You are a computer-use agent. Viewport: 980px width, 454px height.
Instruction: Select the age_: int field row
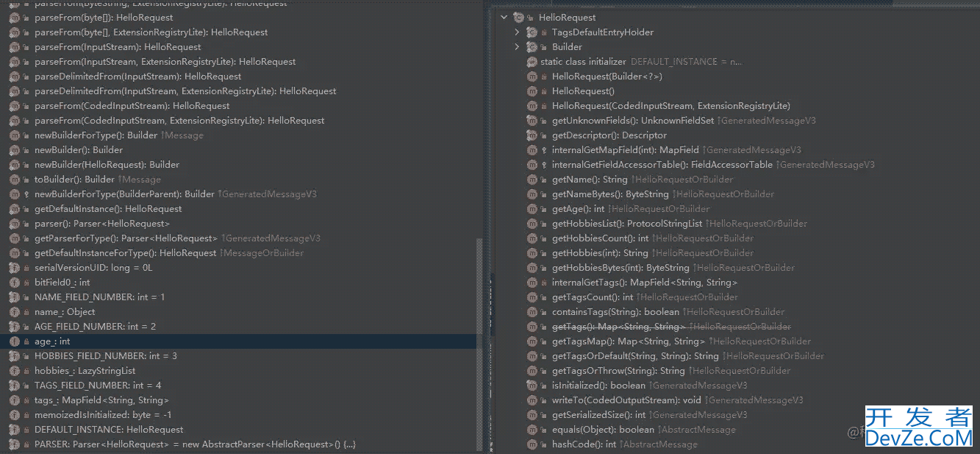tap(237, 341)
